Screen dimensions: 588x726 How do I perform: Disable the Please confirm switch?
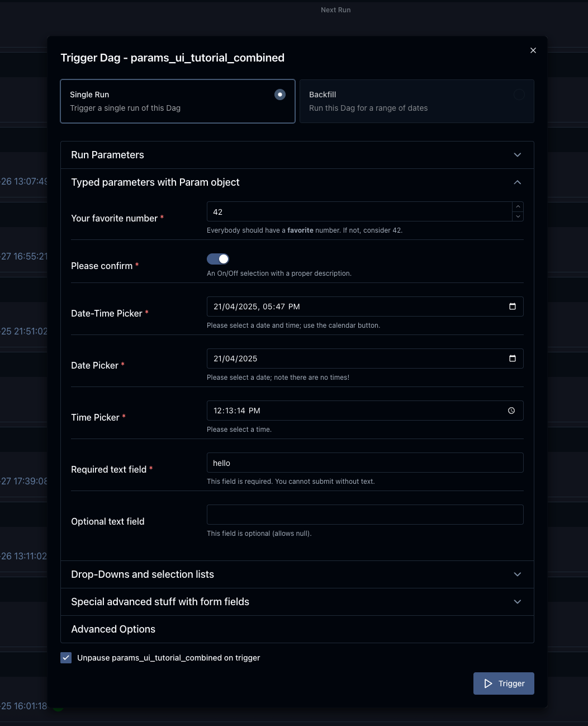218,258
